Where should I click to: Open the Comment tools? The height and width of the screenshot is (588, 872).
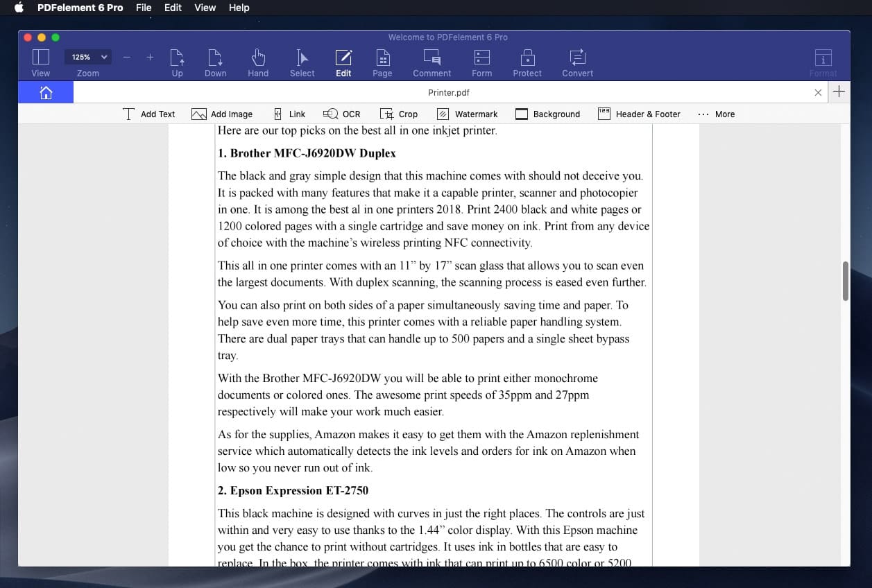coord(432,62)
